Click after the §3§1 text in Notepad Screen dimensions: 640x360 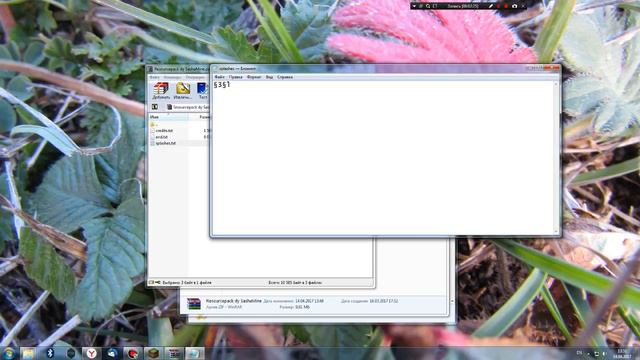click(231, 84)
